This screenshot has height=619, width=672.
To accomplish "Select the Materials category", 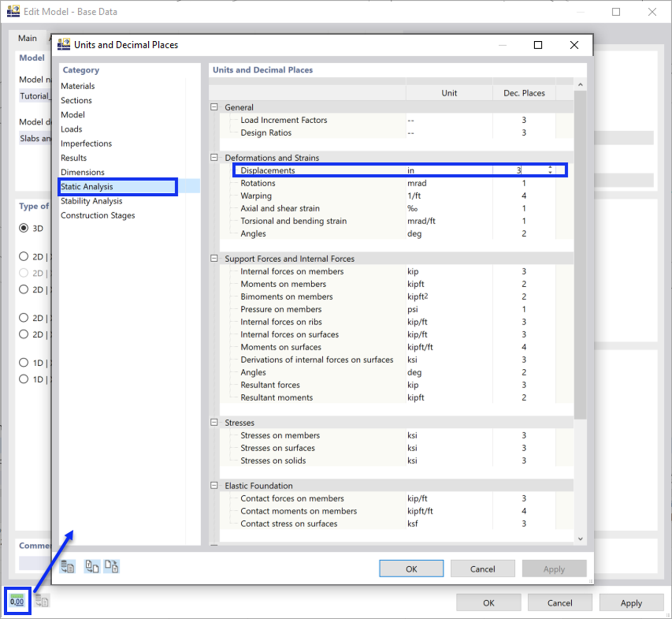I will click(x=78, y=86).
